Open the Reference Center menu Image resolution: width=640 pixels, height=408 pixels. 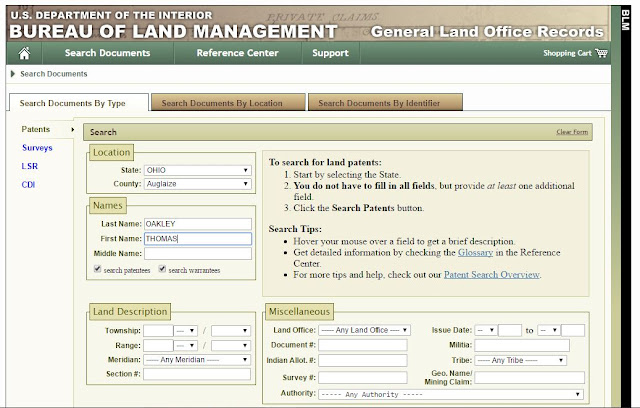237,53
